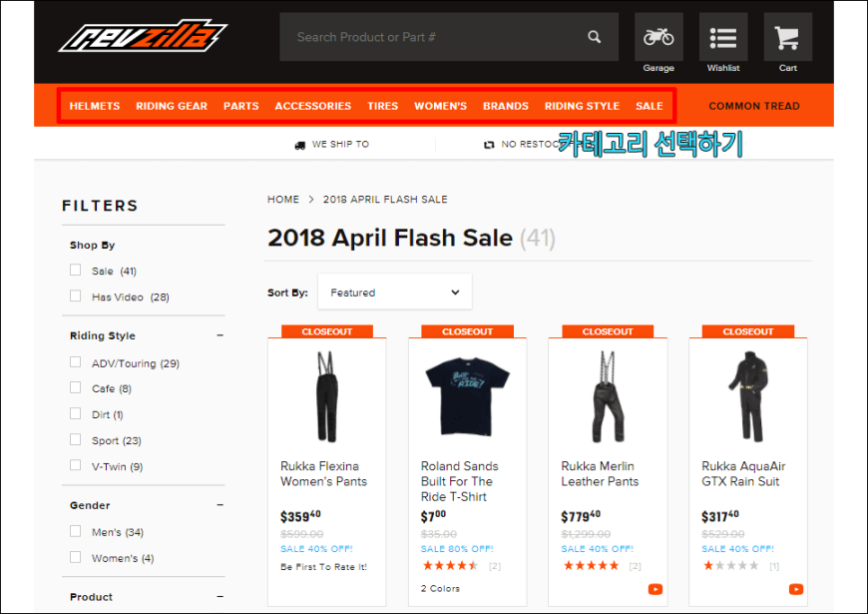Click the Roland Sands T-Shirt image
This screenshot has width=868, height=614.
point(467,396)
